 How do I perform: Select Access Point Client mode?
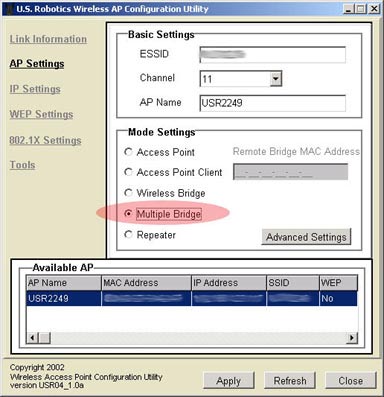128,172
